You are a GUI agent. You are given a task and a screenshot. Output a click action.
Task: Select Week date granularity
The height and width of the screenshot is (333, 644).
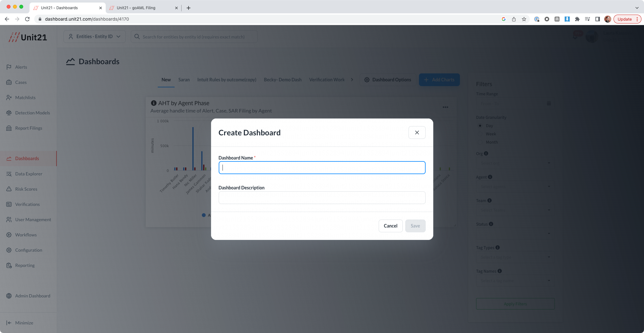coord(480,134)
